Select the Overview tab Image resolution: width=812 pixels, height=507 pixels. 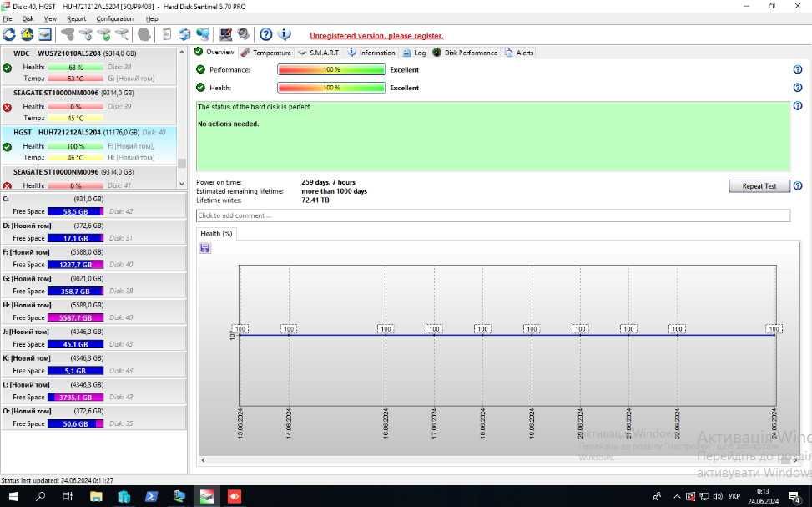click(214, 52)
